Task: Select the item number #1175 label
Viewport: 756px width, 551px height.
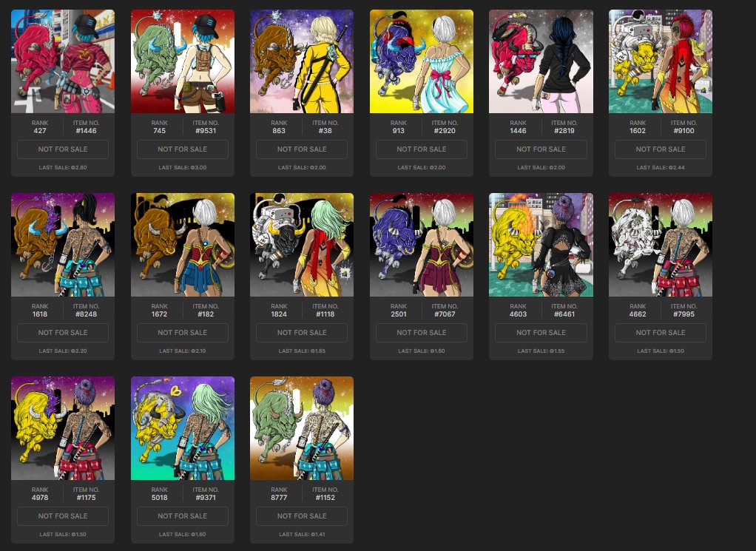Action: [x=87, y=498]
